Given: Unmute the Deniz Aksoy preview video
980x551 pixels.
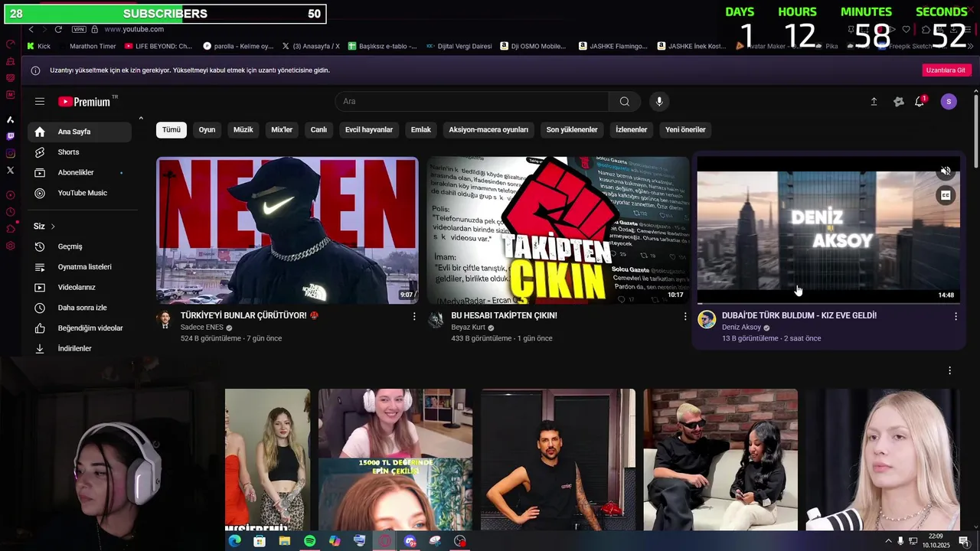Looking at the screenshot, I should (x=946, y=171).
